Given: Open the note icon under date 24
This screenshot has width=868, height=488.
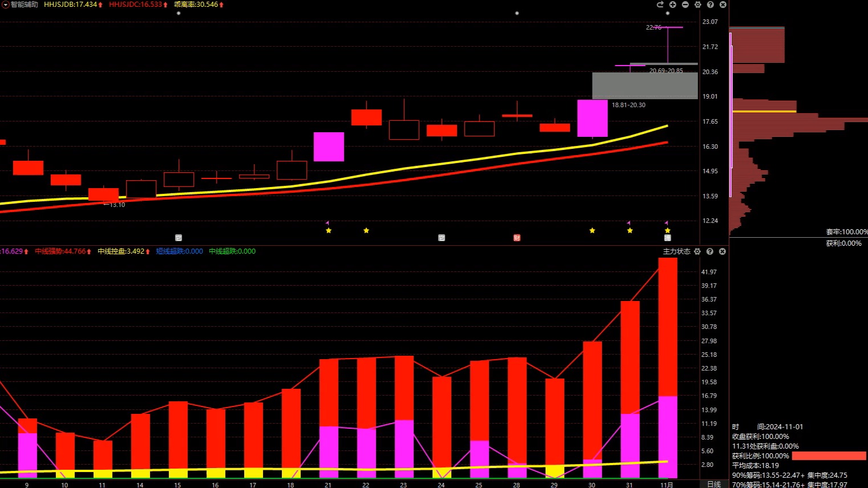Looking at the screenshot, I should (x=442, y=238).
